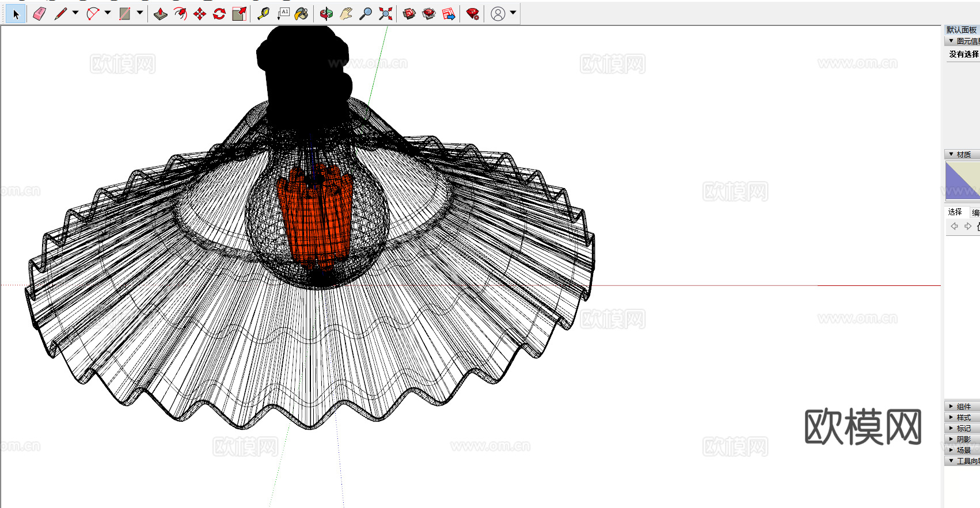The image size is (980, 508).
Task: Switch to the 选择 tab in Materials
Action: (955, 212)
